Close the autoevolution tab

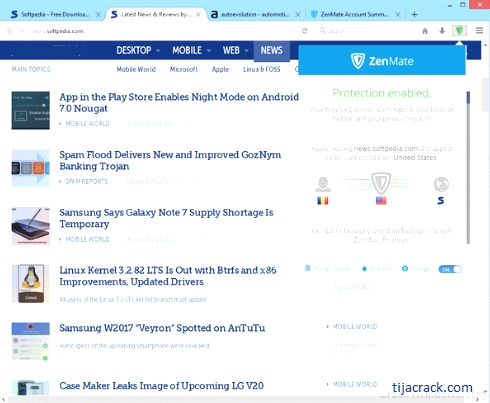pos(298,14)
